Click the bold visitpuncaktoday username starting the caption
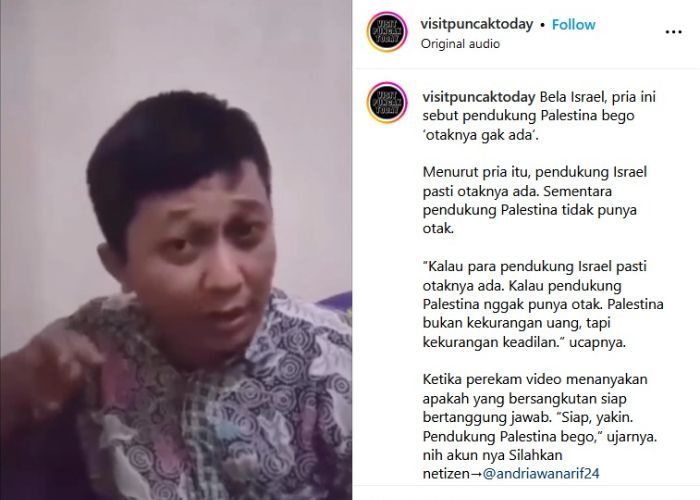 [x=479, y=96]
